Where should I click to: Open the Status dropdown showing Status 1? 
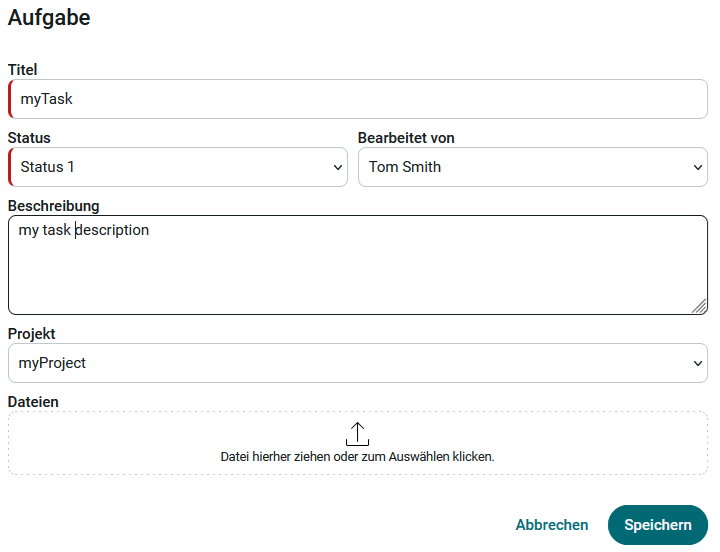[x=170, y=167]
